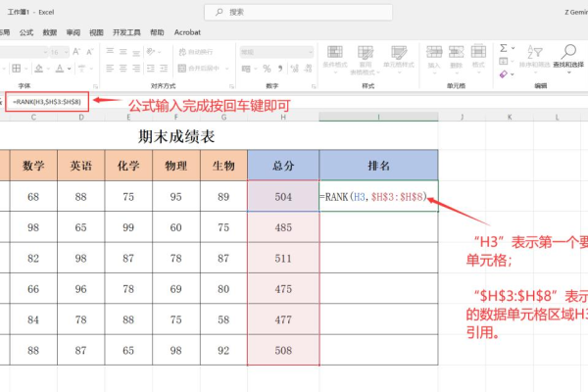
Task: Expand the Font Color dropdown arrow
Action: 69,69
